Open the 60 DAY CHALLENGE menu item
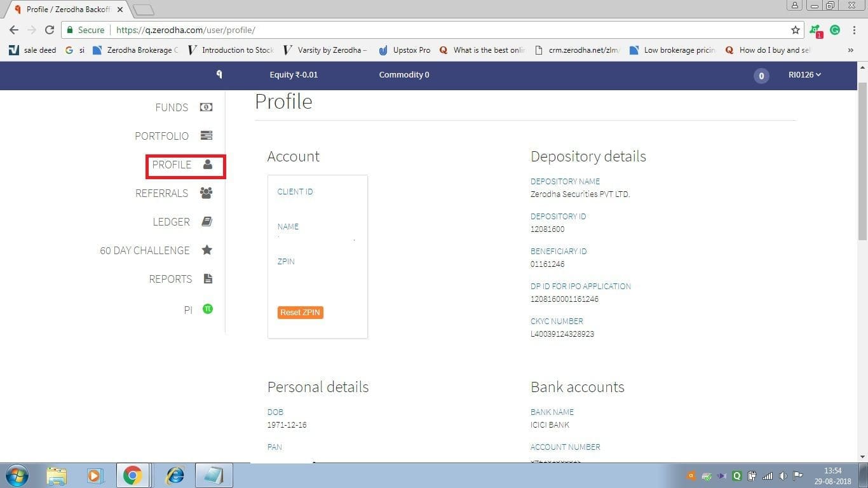The width and height of the screenshot is (868, 488). (145, 250)
